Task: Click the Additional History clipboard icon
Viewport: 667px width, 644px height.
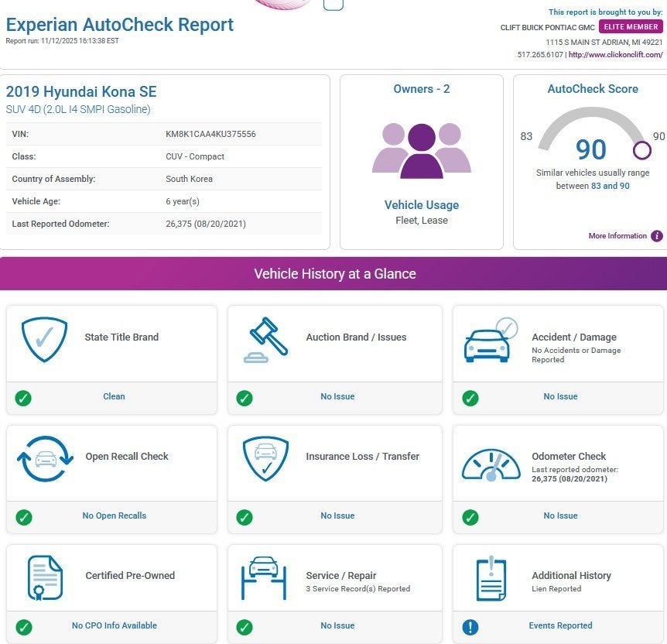Action: click(x=491, y=578)
